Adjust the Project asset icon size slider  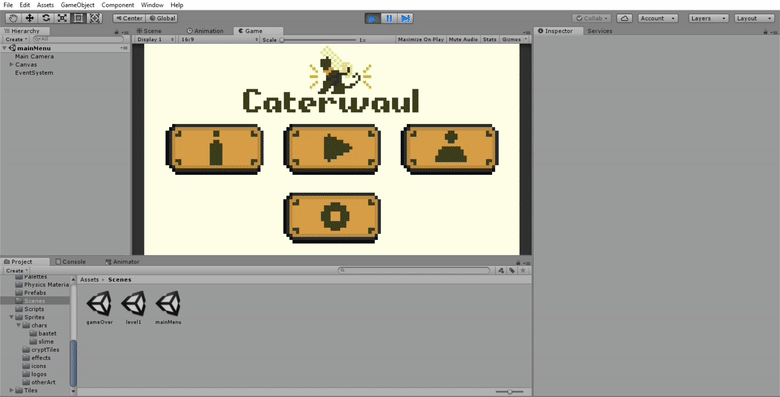pyautogui.click(x=509, y=392)
